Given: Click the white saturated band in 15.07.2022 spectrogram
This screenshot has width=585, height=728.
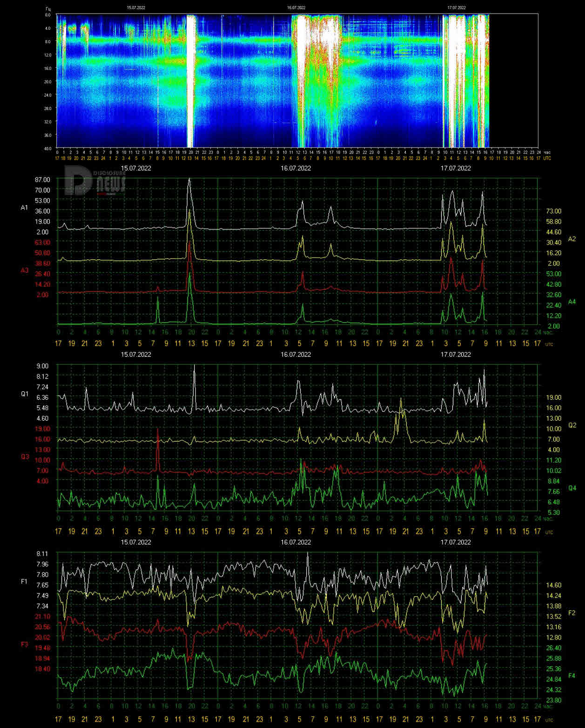Looking at the screenshot, I should click(x=190, y=81).
